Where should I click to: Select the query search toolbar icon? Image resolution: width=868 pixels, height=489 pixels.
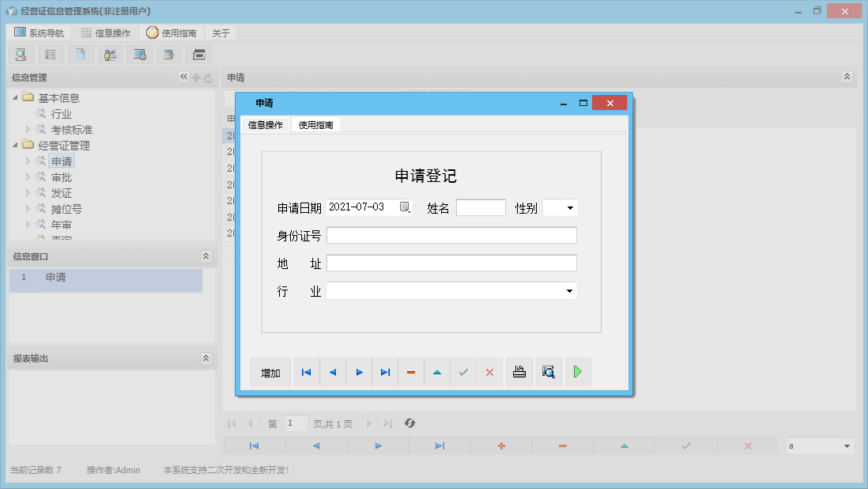[x=21, y=54]
